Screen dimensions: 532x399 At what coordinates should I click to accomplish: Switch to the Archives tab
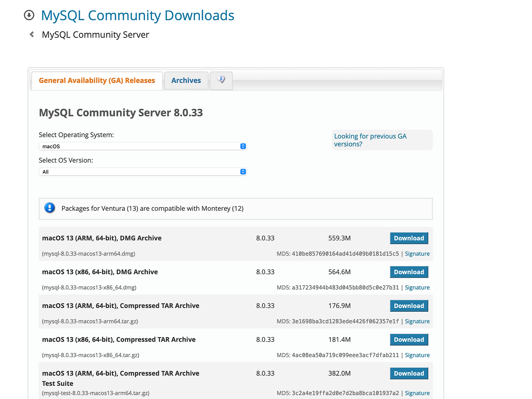[186, 81]
